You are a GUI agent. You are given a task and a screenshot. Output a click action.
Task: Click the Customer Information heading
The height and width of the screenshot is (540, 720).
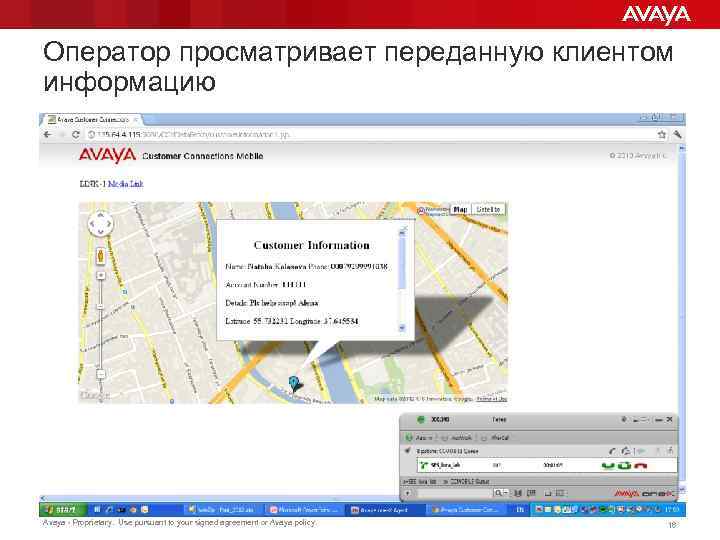[311, 245]
